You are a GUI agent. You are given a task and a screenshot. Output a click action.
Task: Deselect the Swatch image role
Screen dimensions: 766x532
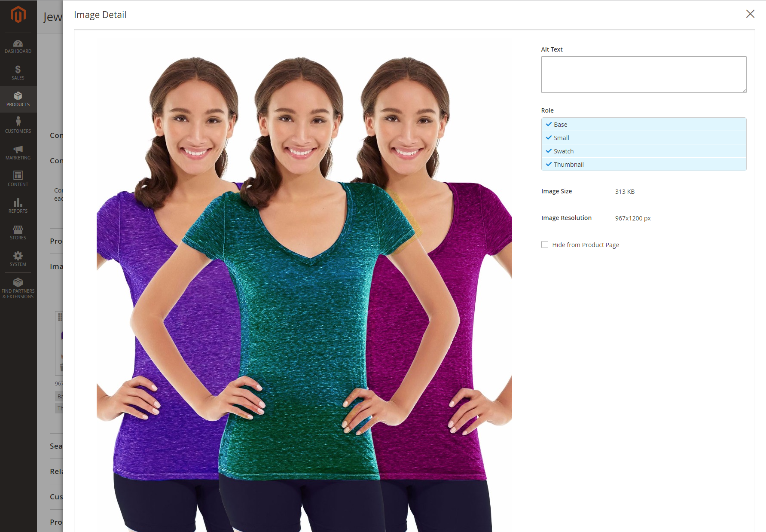tap(644, 151)
